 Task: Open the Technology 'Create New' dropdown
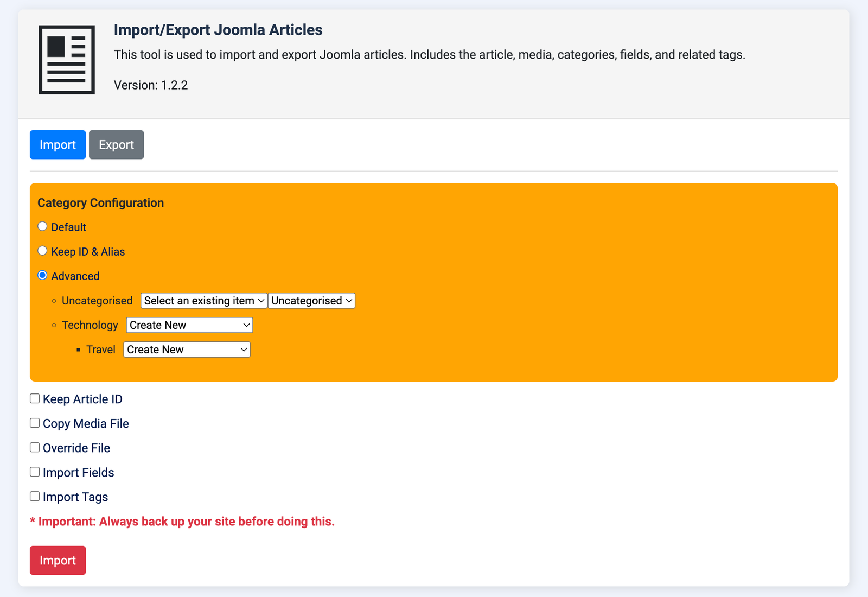(x=189, y=325)
